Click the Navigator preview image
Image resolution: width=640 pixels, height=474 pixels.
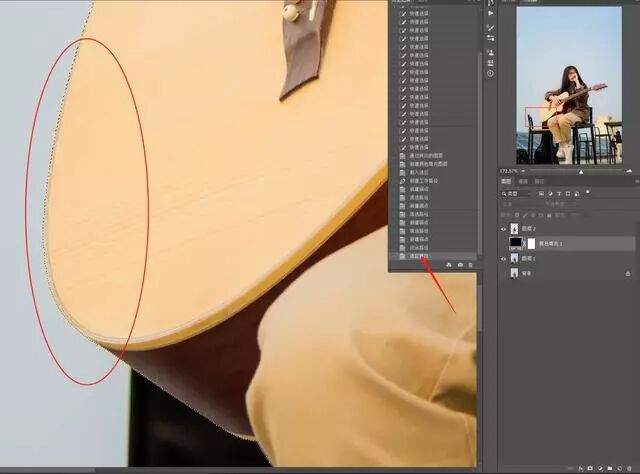(x=569, y=85)
